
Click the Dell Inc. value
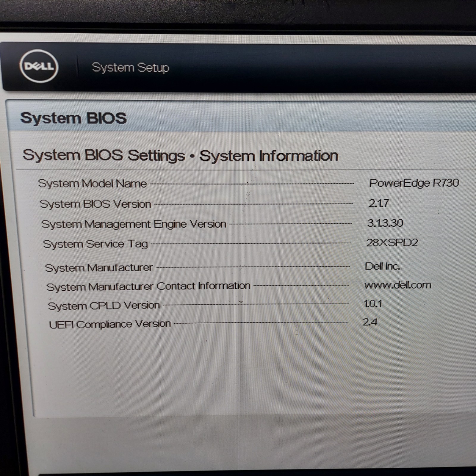(x=383, y=266)
